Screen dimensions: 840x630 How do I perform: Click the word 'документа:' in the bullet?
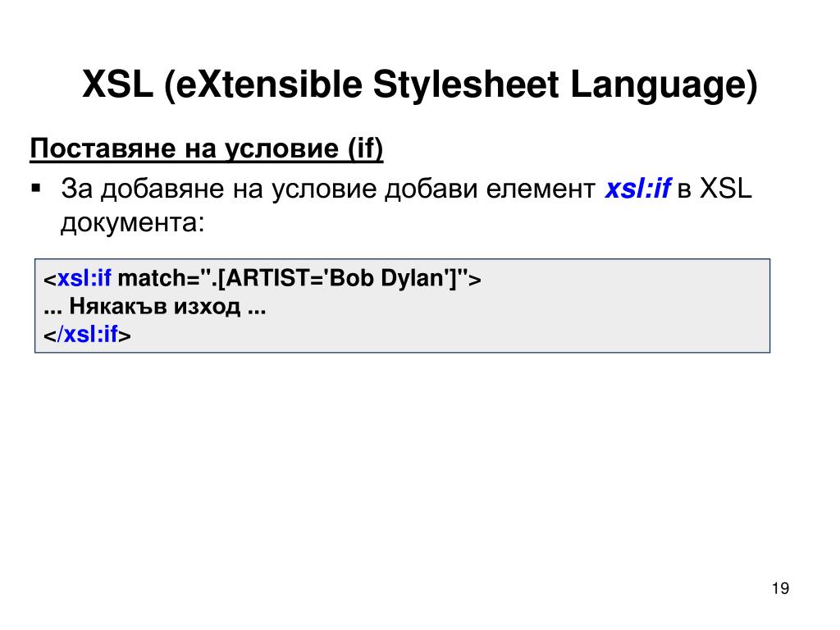click(133, 222)
